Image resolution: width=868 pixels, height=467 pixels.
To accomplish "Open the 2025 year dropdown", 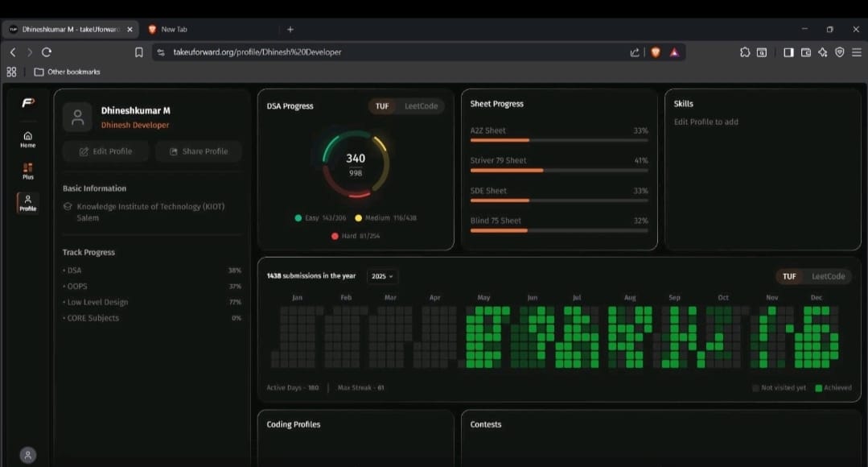I will [382, 276].
